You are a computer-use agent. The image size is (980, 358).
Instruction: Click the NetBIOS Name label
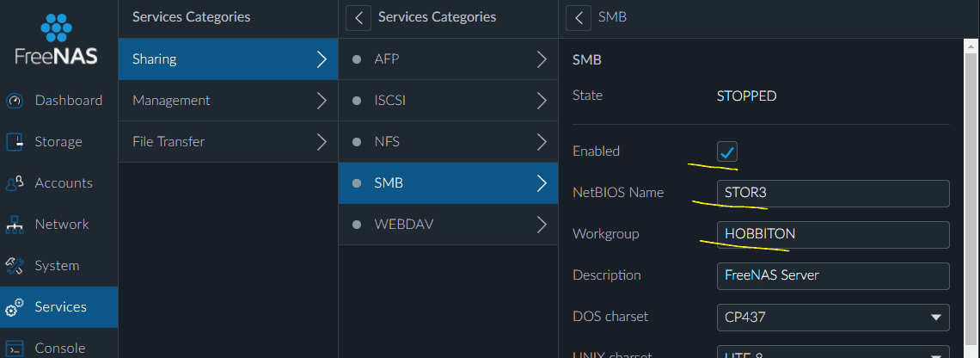(x=618, y=193)
